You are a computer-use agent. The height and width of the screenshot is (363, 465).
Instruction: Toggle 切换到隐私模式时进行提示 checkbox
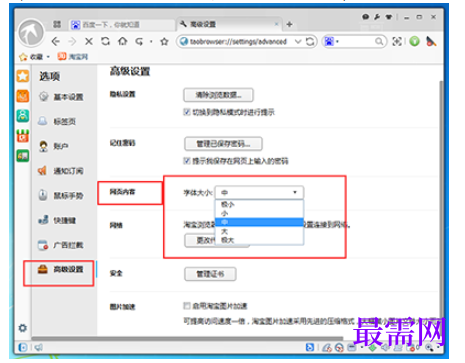[187, 112]
